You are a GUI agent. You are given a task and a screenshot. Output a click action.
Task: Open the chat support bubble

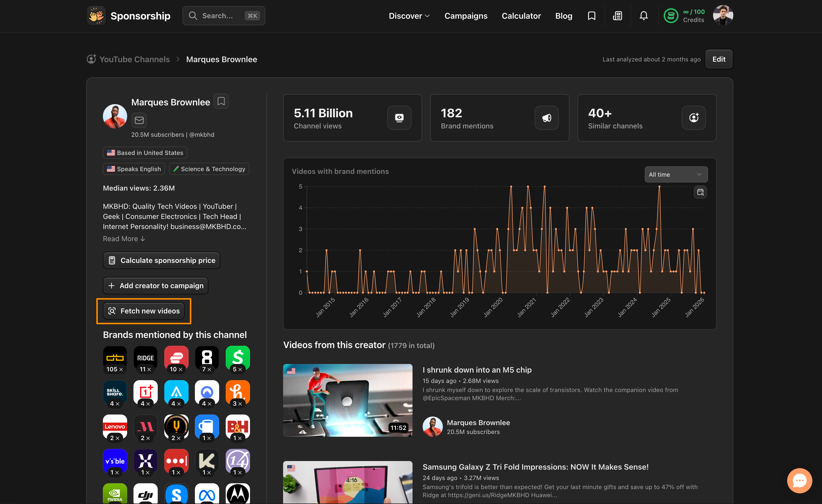click(799, 481)
